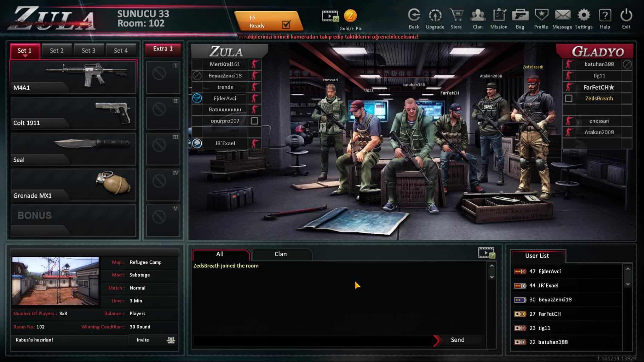The image size is (644, 362).
Task: Click empty extra slot V
Action: click(163, 221)
